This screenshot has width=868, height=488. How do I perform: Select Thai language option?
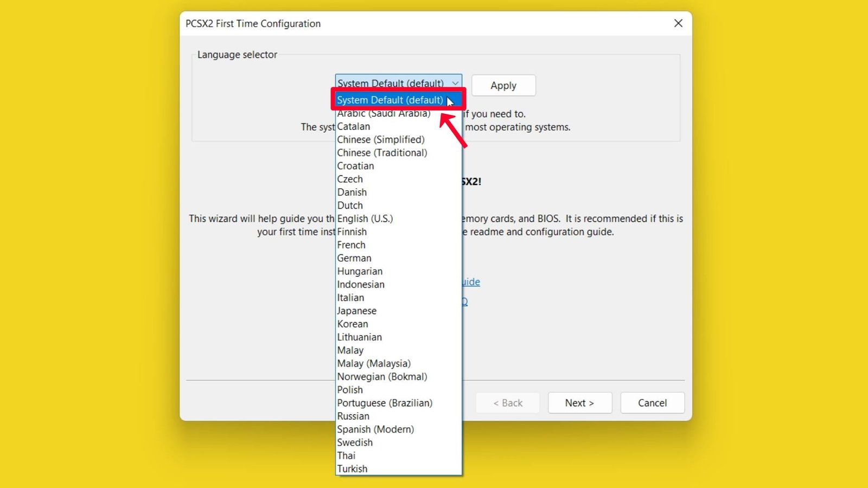click(399, 456)
